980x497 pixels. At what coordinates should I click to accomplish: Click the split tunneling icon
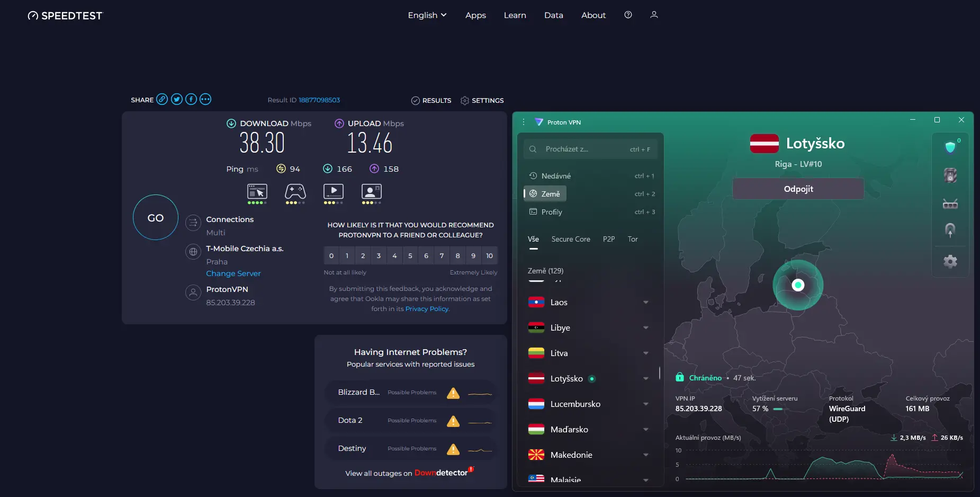click(x=950, y=230)
